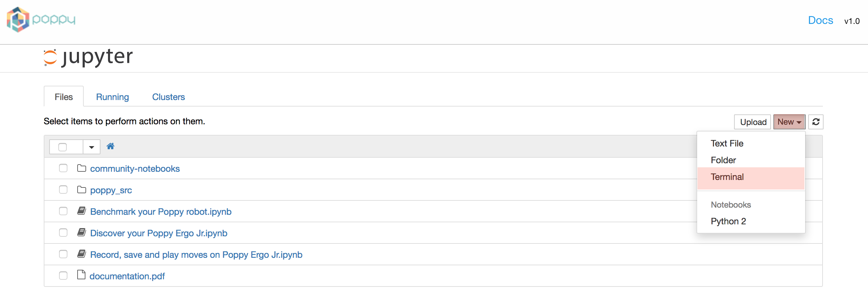The image size is (868, 308).
Task: Open the Docs link
Action: point(820,20)
